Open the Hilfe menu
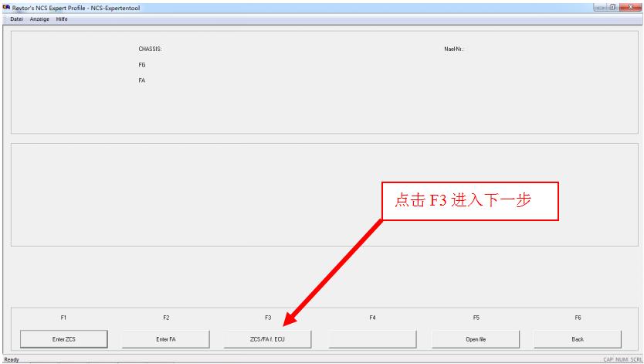 [61, 19]
